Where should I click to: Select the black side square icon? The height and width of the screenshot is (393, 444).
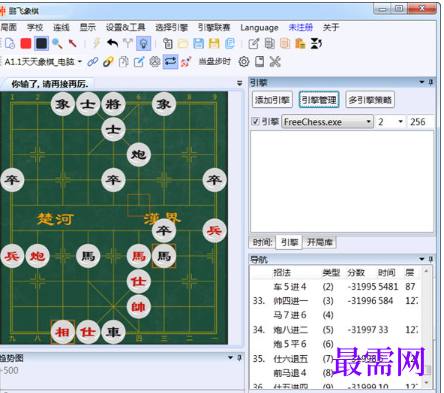click(x=41, y=43)
